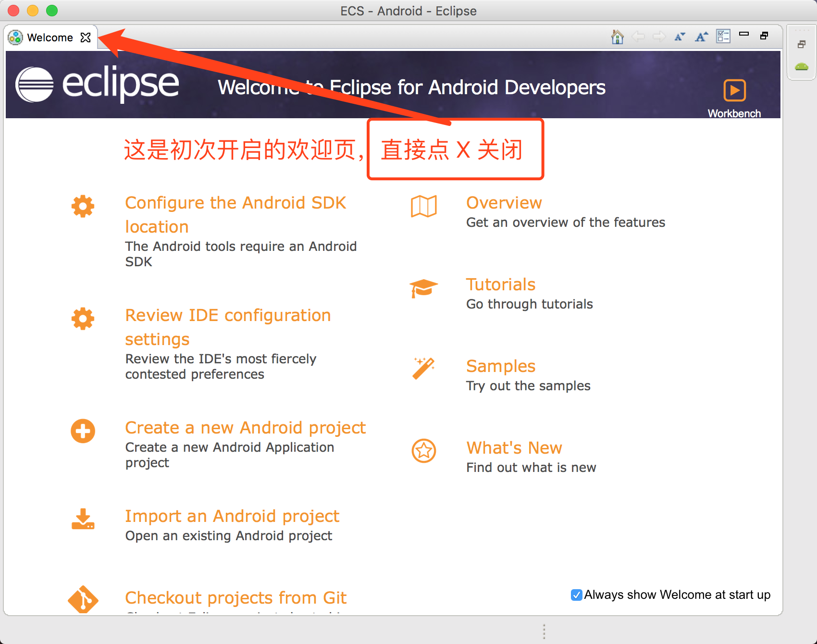The width and height of the screenshot is (817, 644).
Task: Navigate forward with right arrow icon
Action: click(659, 37)
